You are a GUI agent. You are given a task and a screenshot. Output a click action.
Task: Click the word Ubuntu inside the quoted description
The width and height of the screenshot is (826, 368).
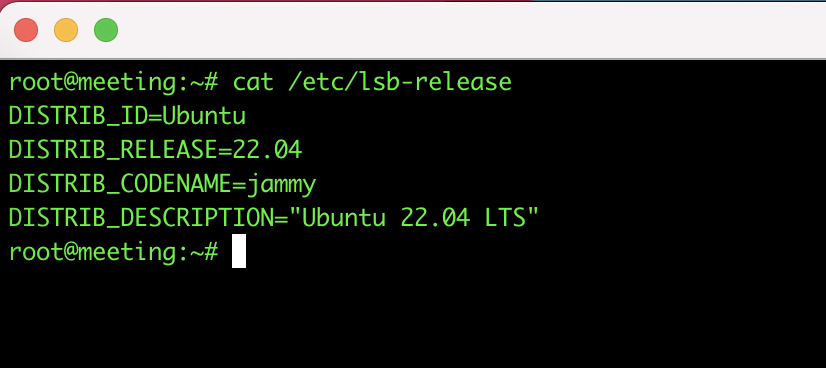[344, 218]
